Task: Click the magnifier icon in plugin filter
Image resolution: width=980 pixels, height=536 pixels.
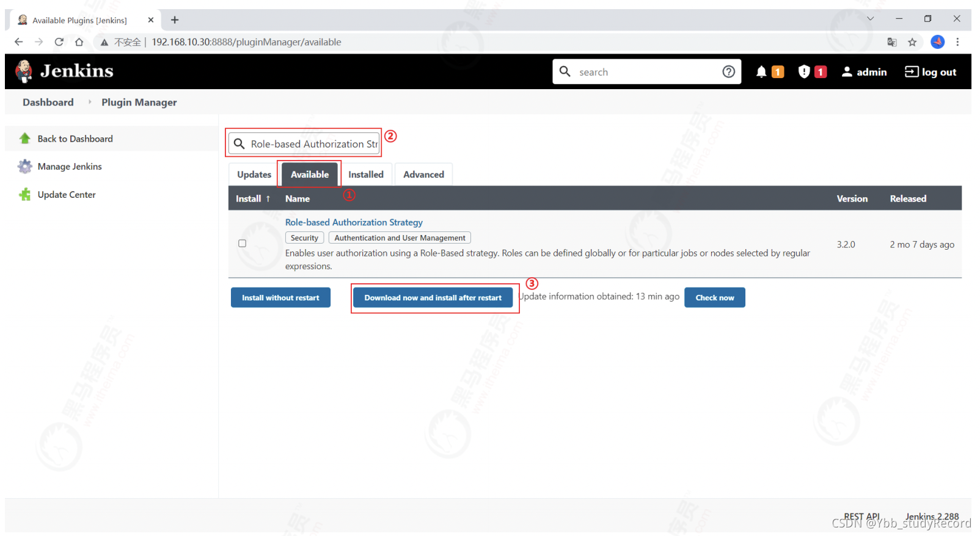Action: coord(240,143)
